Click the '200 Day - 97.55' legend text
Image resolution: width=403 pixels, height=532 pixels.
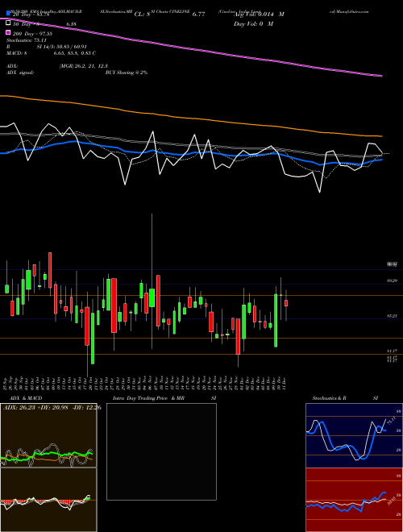(x=32, y=34)
